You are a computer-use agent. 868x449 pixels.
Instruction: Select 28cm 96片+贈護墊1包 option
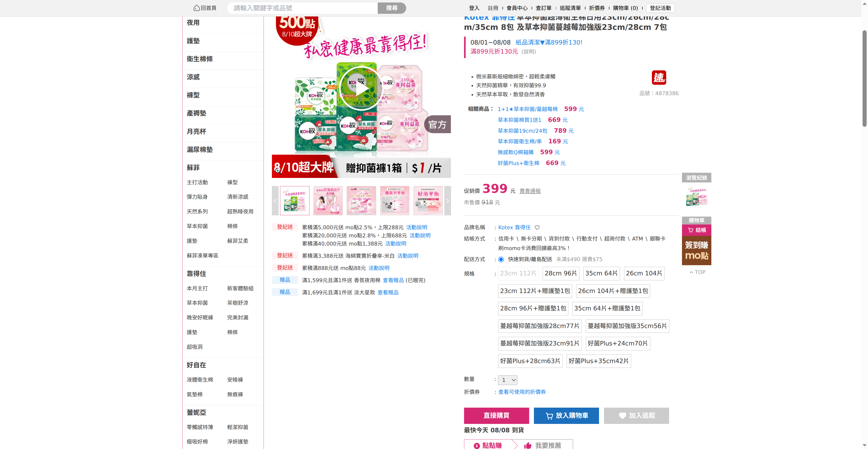(x=533, y=308)
